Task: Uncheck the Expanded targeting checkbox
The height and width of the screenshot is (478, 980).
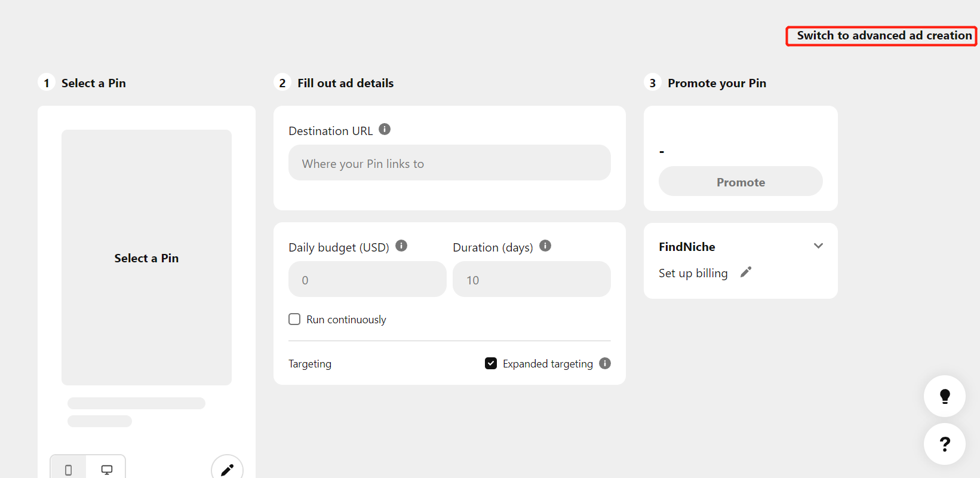Action: pyautogui.click(x=491, y=363)
